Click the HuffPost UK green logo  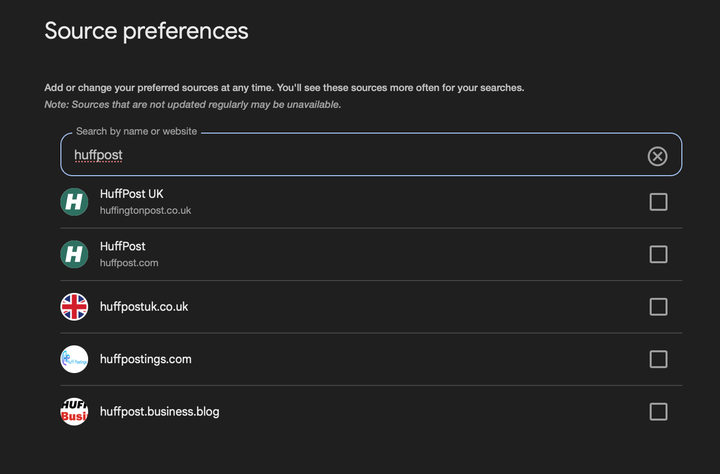(74, 202)
